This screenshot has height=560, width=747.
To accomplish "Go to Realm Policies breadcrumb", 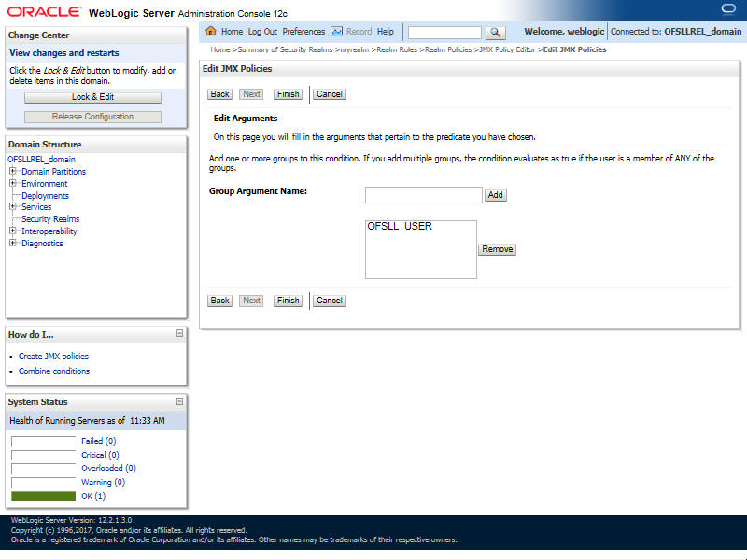I will point(448,49).
